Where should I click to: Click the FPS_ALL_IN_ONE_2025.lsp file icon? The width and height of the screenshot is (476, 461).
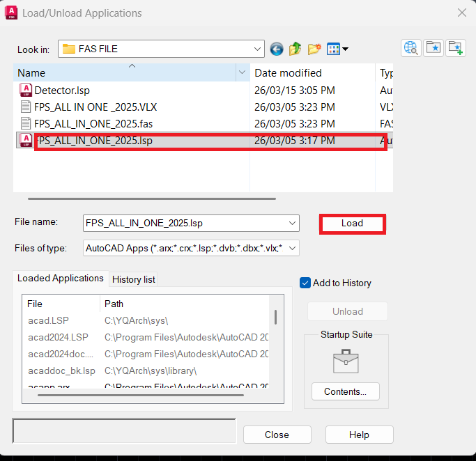click(26, 141)
